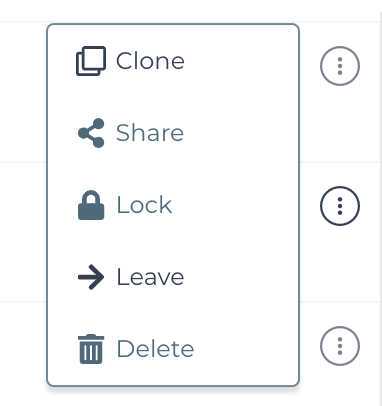Click the Share text label
This screenshot has height=406, width=382.
pos(150,133)
